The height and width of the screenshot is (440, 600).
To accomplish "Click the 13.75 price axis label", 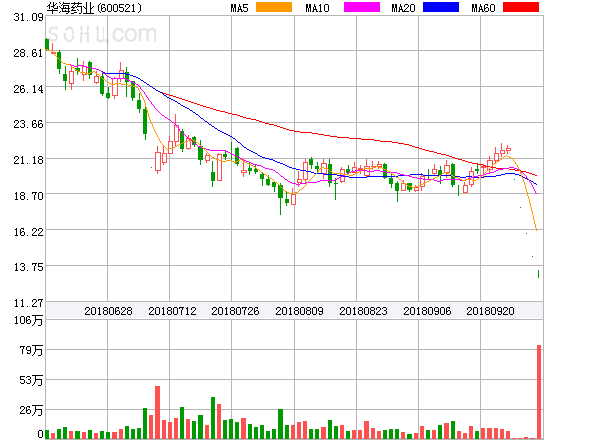I will [28, 267].
